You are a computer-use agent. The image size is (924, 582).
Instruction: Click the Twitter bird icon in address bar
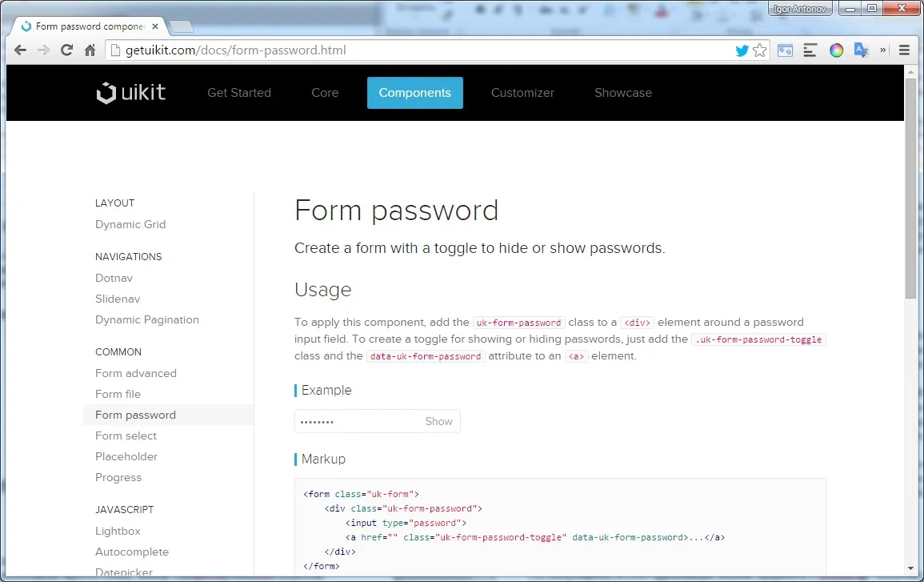(742, 50)
